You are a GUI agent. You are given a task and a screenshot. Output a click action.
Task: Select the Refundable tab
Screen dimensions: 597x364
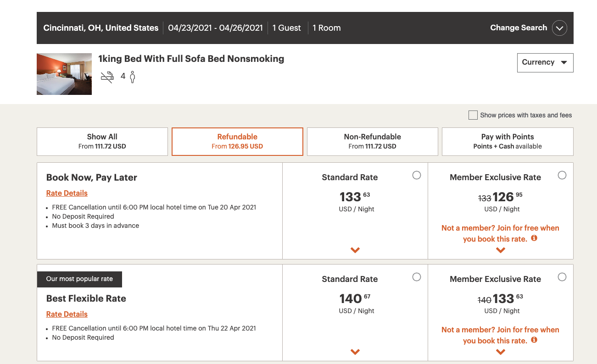click(237, 142)
